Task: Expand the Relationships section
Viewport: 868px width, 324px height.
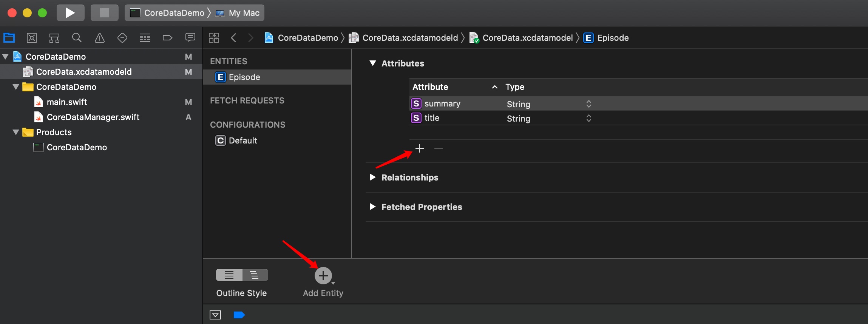Action: click(373, 177)
